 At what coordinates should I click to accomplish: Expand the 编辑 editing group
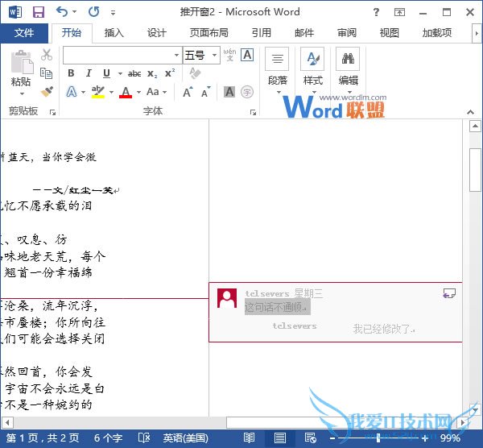pyautogui.click(x=348, y=71)
